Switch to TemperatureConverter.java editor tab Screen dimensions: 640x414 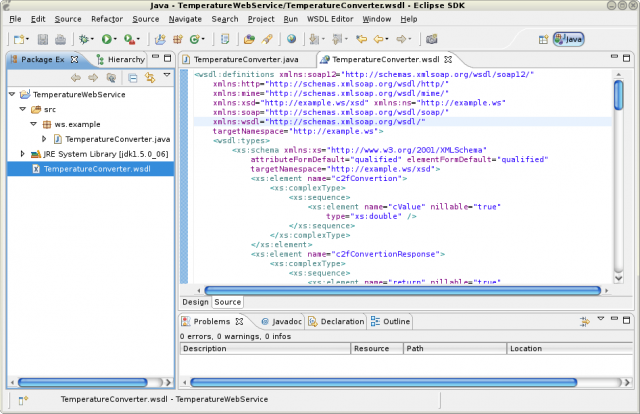[x=246, y=60]
